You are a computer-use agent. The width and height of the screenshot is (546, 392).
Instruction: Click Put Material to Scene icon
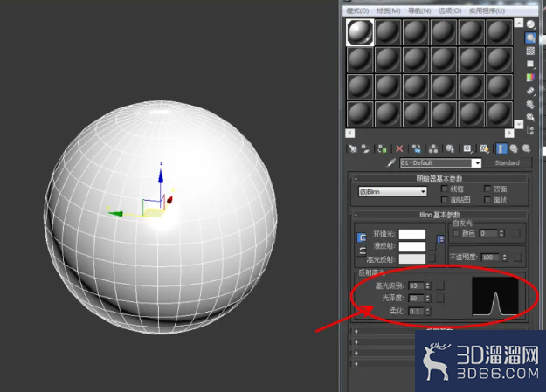[x=365, y=149]
